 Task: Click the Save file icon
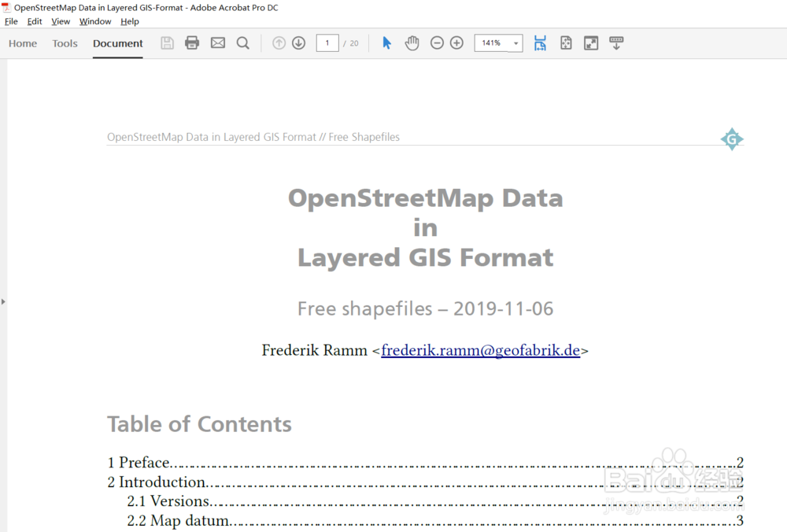(x=167, y=43)
